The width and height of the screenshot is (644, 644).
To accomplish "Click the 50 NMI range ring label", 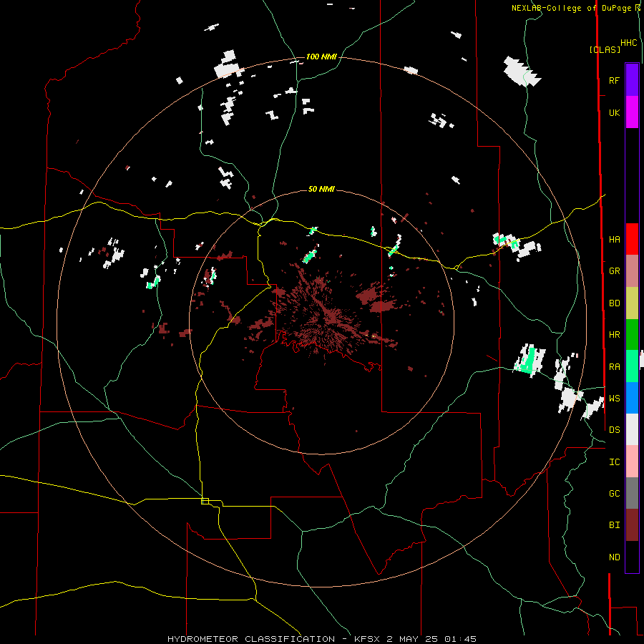I will tap(321, 189).
